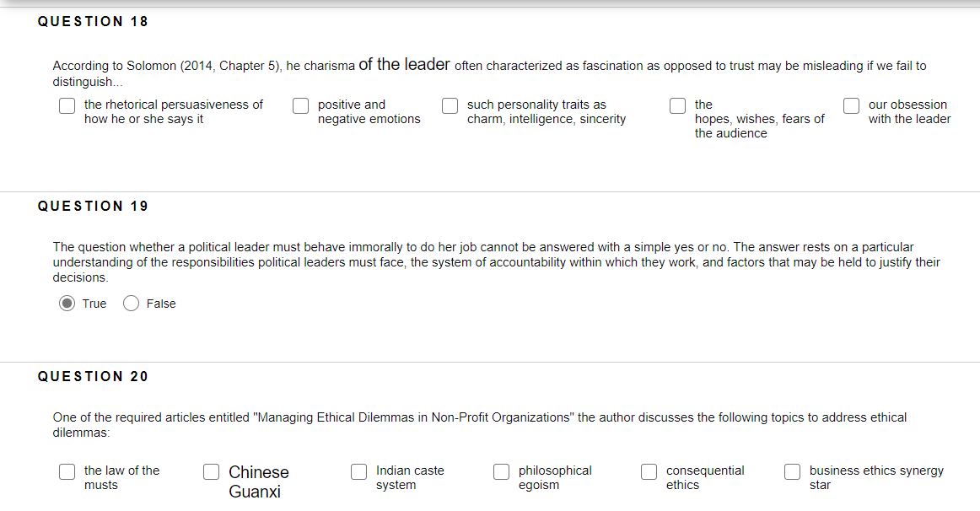This screenshot has height=511, width=980.
Task: Click the 'QUESTION 18' heading
Action: 93,22
